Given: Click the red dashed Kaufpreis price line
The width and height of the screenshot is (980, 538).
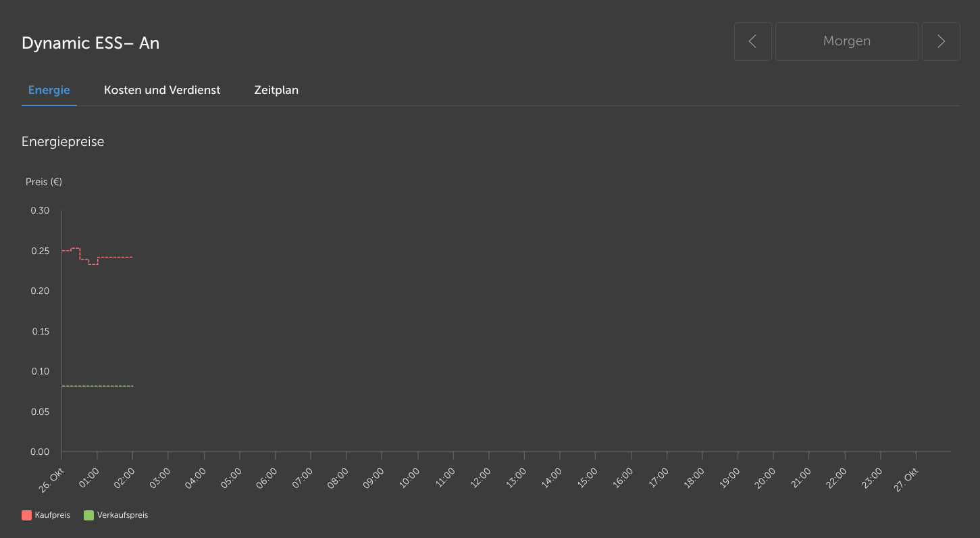Looking at the screenshot, I should (x=115, y=258).
